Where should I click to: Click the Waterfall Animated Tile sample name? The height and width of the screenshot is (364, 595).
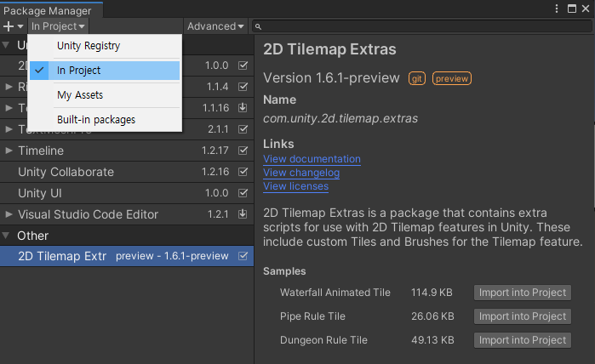pyautogui.click(x=335, y=293)
